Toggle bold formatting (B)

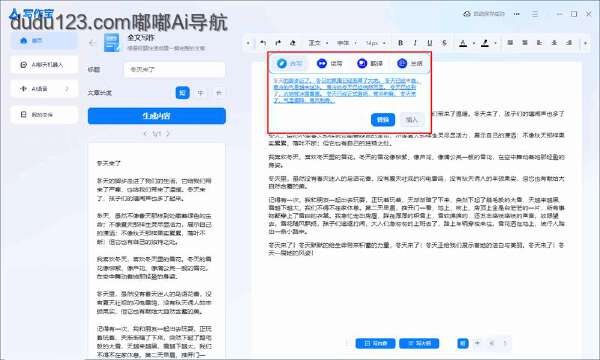401,43
